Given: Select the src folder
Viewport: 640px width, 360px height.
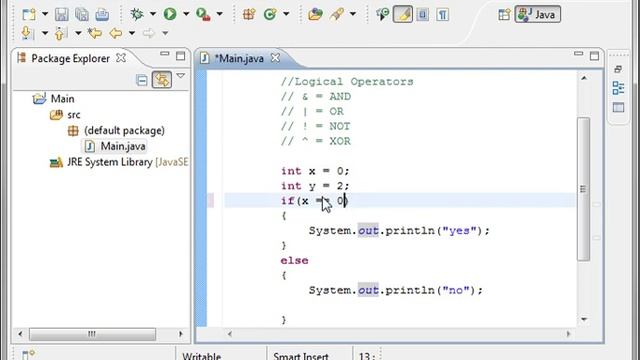Looking at the screenshot, I should (74, 115).
